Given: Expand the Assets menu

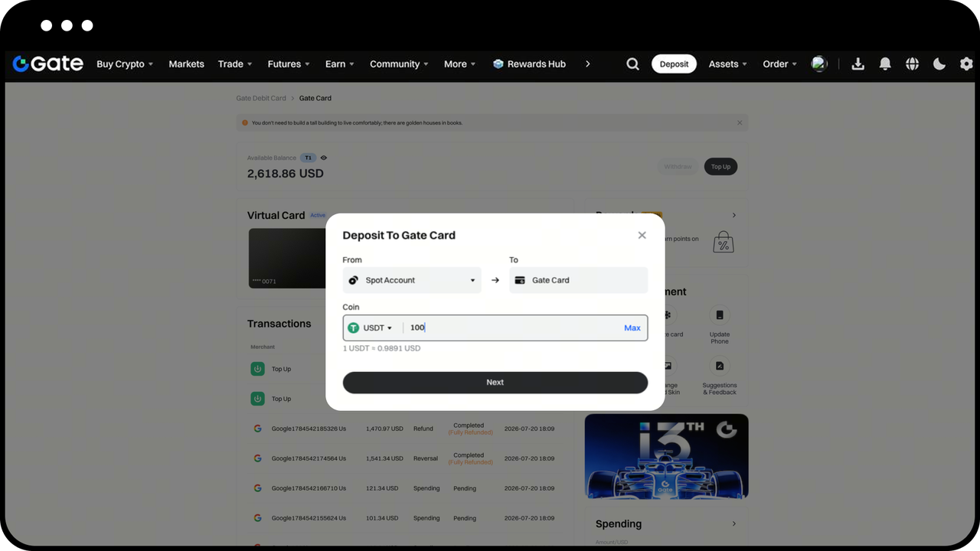Looking at the screenshot, I should 727,64.
